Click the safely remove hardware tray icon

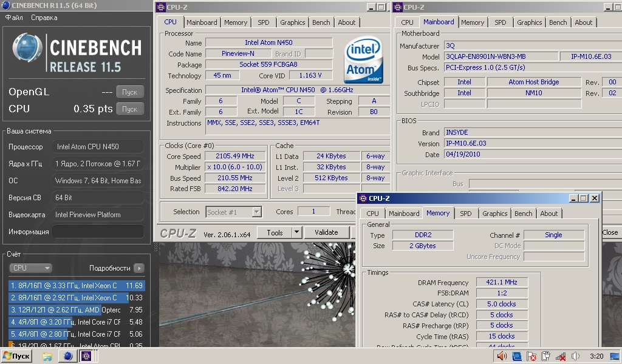tap(546, 356)
